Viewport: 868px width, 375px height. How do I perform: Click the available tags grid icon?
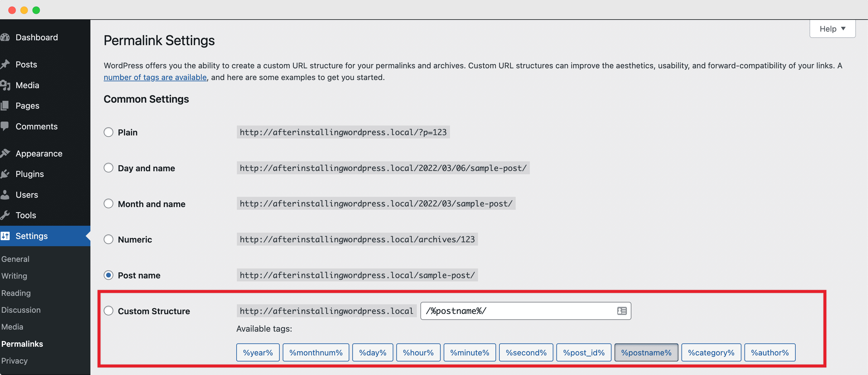(622, 310)
